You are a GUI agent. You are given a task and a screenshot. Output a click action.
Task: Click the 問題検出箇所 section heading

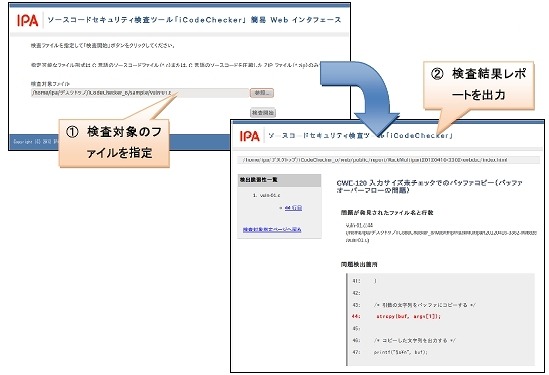(x=359, y=265)
